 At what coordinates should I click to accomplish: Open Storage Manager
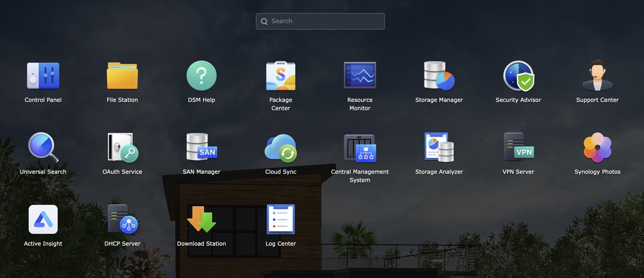pyautogui.click(x=439, y=76)
